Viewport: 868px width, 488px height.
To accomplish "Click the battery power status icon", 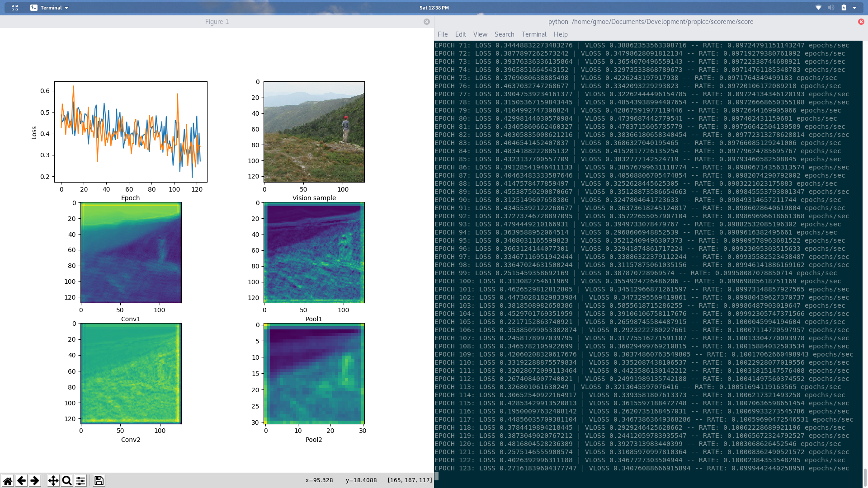I will pyautogui.click(x=844, y=8).
